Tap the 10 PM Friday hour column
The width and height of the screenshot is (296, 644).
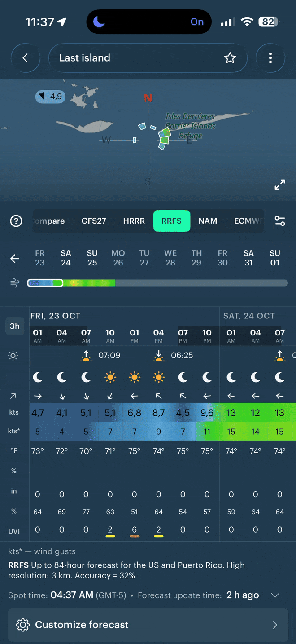(207, 335)
